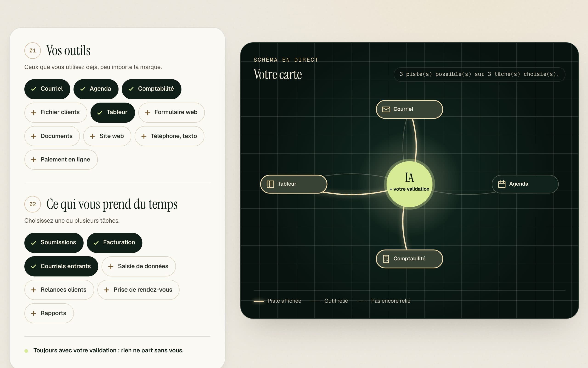588x368 pixels.
Task: Click the '3 piste(s) possible(s)' status pill
Action: [x=479, y=74]
